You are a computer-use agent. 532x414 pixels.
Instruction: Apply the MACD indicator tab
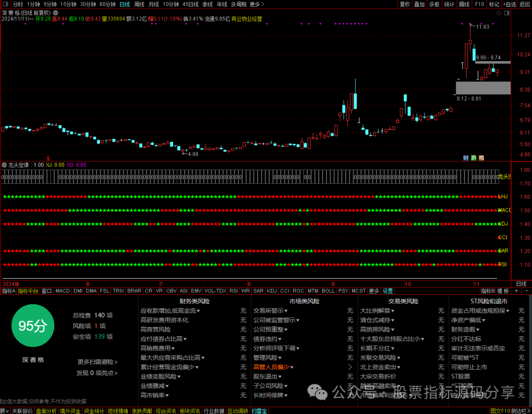[63, 291]
